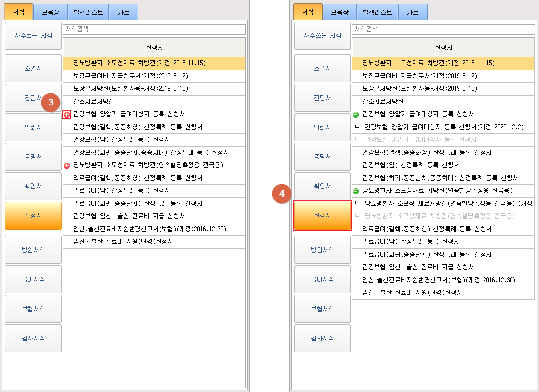
Task: Focus the 서식검색 field in left panel
Action: click(x=154, y=29)
